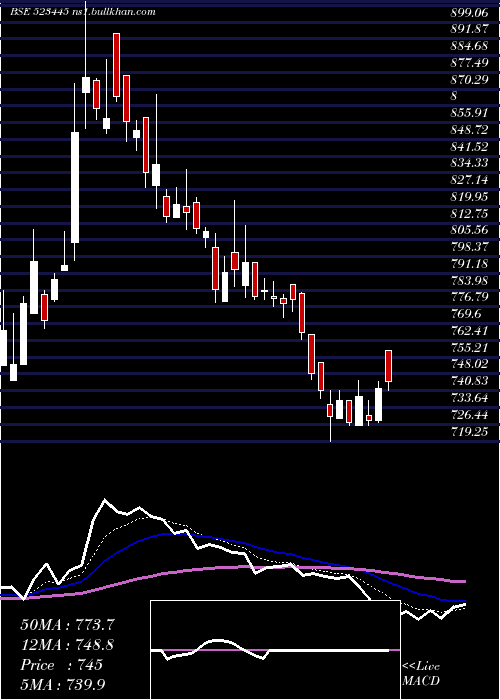The image size is (500, 700).
Task: Select the 719.25 price label
Action: click(x=469, y=431)
